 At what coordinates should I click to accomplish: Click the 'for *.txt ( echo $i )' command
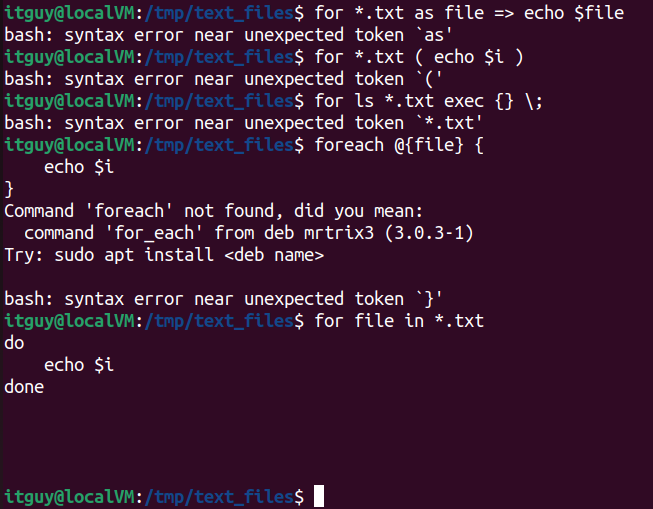[x=419, y=57]
